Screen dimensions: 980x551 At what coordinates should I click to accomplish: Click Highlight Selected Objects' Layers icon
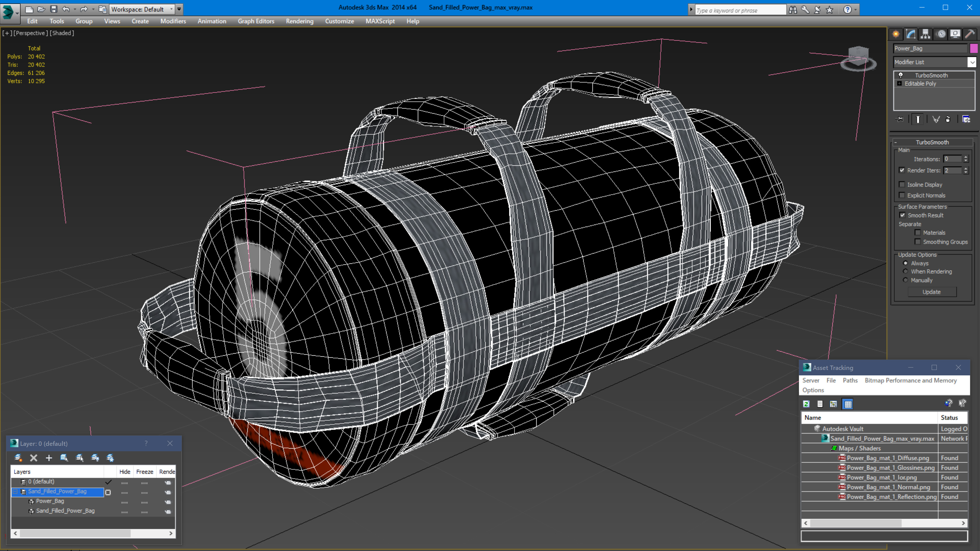click(x=80, y=458)
